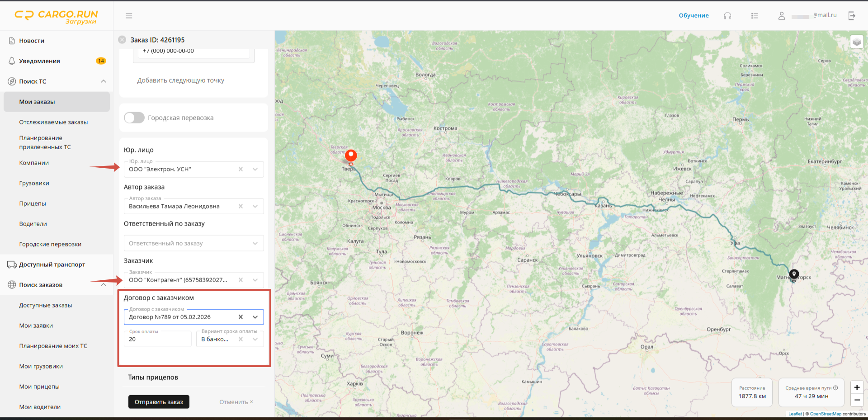Zoom in on the map

(857, 387)
